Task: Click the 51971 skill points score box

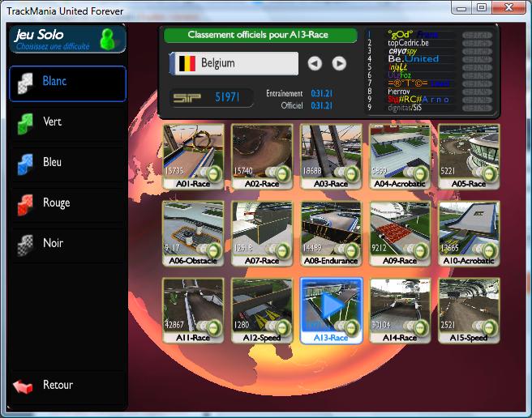Action: coord(214,98)
